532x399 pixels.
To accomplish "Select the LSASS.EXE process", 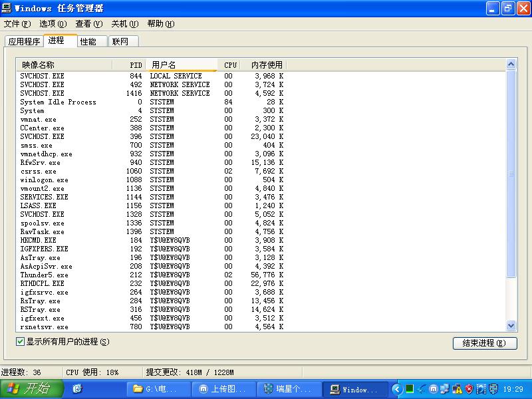I will (152, 205).
